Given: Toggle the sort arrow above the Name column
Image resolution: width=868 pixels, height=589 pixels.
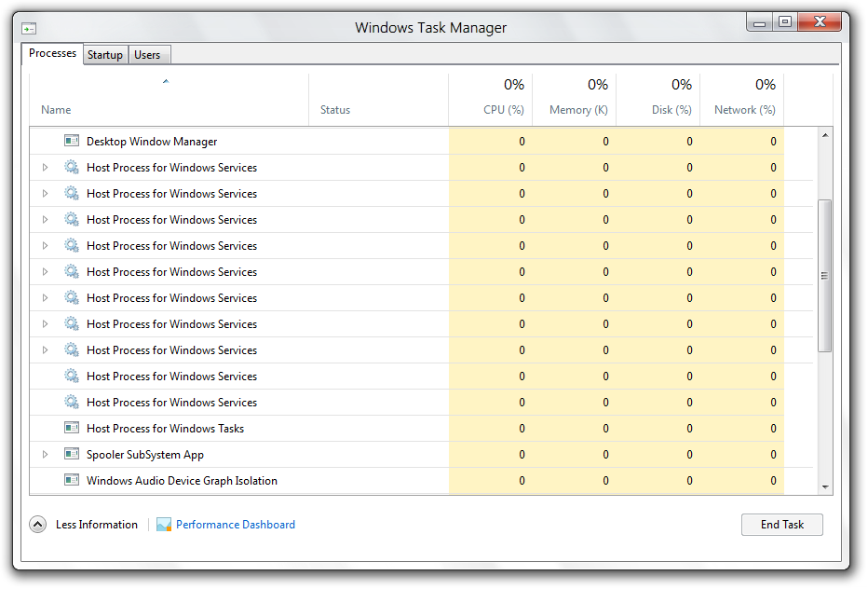Looking at the screenshot, I should 166,82.
